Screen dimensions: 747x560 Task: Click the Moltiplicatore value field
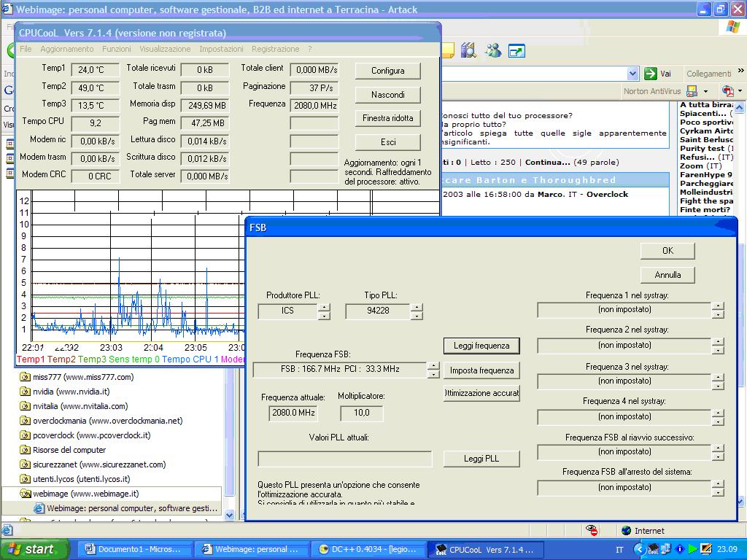(362, 413)
